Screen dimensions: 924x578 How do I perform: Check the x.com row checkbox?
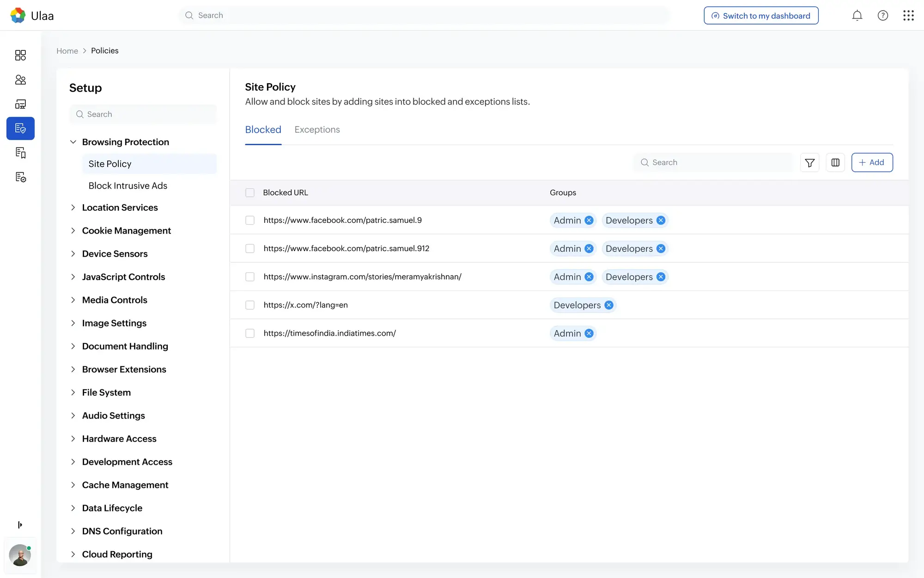tap(250, 305)
